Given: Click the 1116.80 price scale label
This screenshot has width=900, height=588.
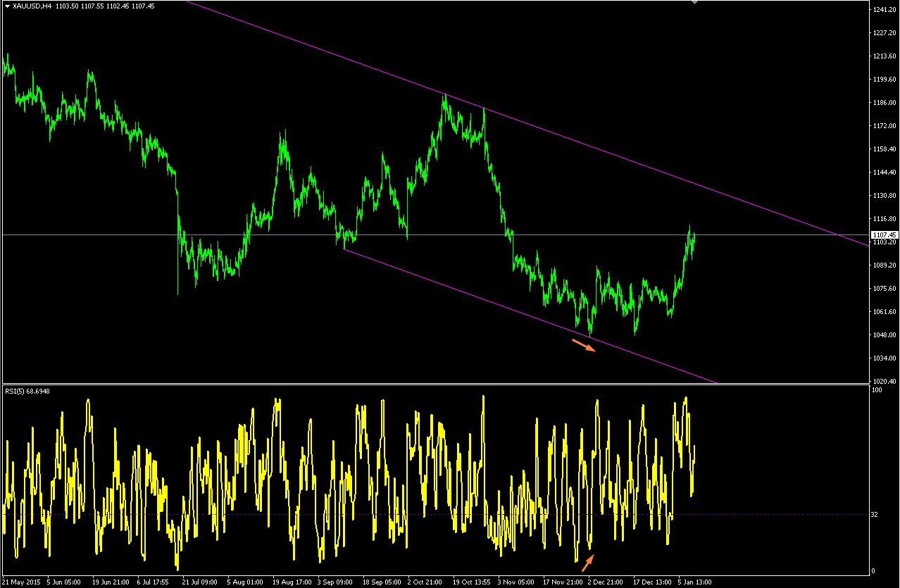Looking at the screenshot, I should 884,219.
